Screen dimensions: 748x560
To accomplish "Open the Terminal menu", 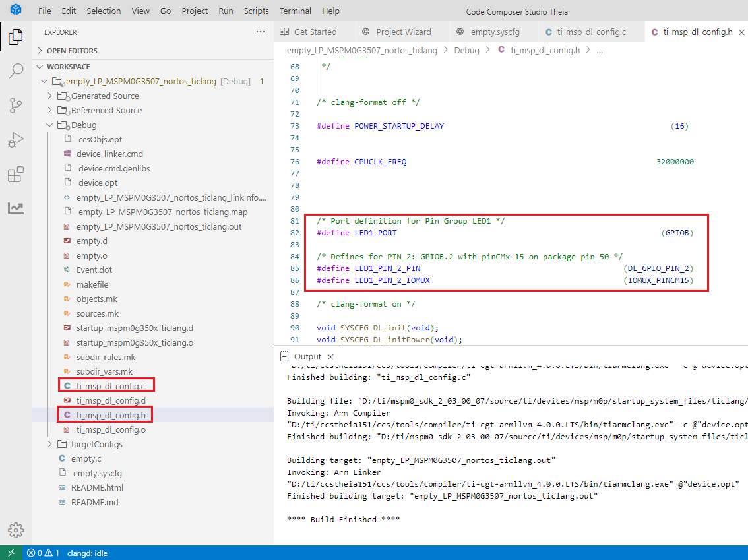I will pos(296,11).
